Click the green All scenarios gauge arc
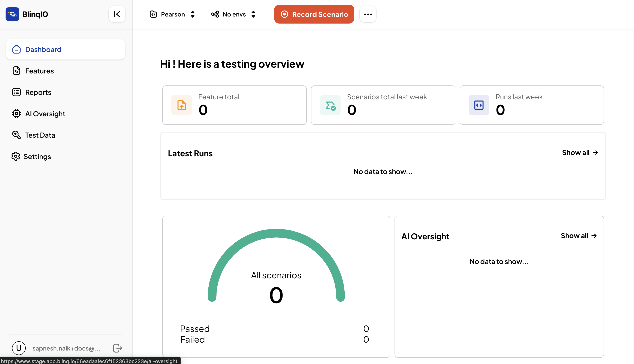The width and height of the screenshot is (634, 364). pyautogui.click(x=276, y=233)
